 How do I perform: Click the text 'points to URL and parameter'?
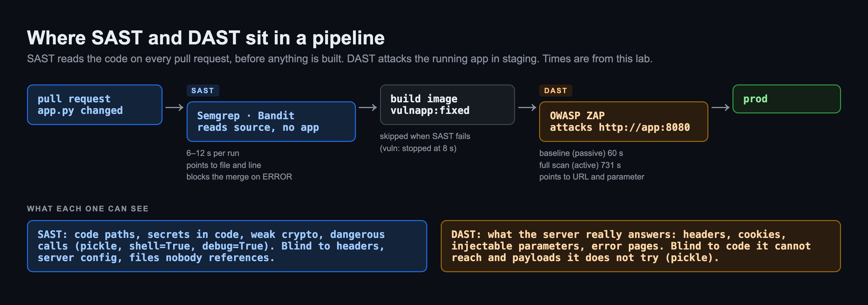pos(592,177)
